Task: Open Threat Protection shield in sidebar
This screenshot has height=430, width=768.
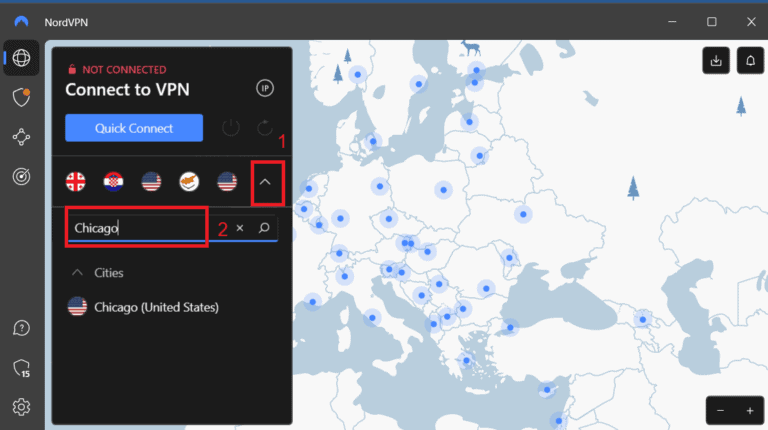Action: [x=21, y=96]
